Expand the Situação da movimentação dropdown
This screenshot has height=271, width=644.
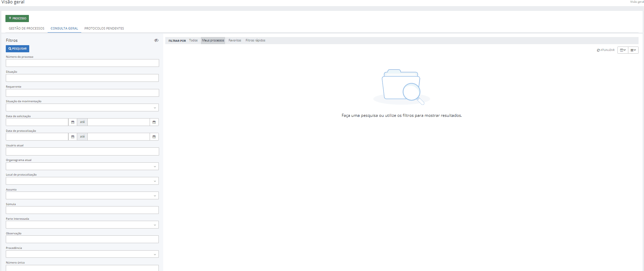(x=82, y=108)
